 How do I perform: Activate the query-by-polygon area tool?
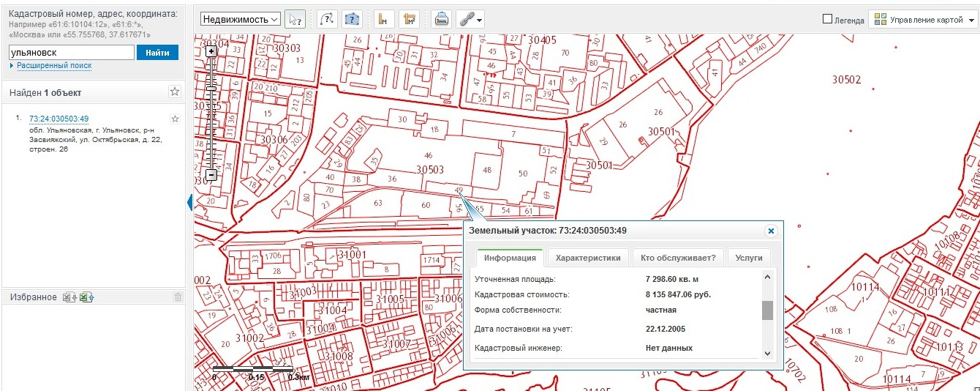pyautogui.click(x=353, y=20)
